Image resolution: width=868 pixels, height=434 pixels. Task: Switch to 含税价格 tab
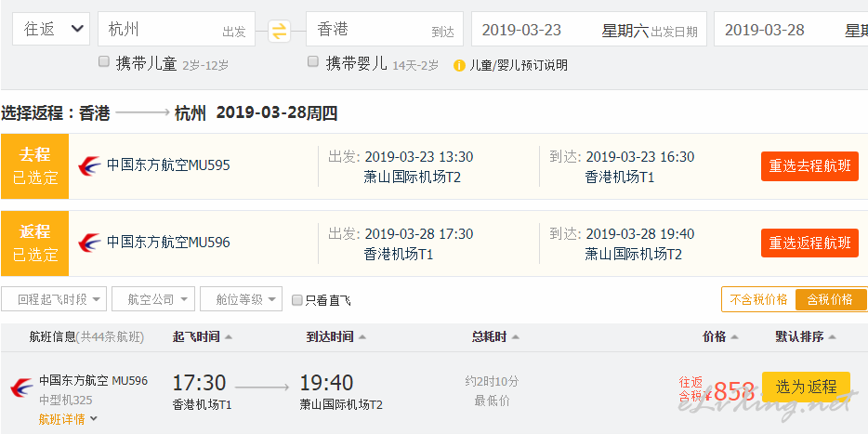(830, 299)
